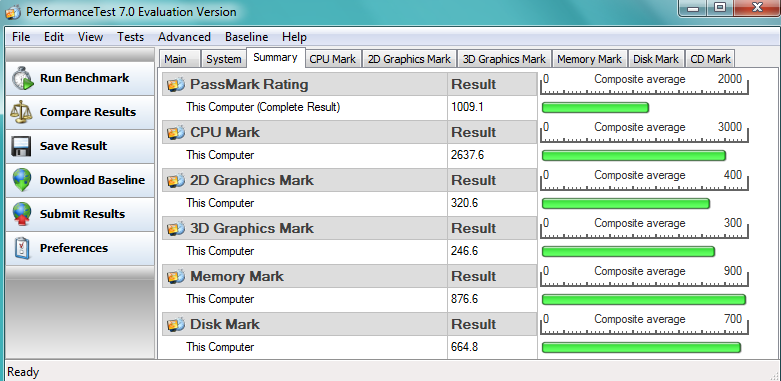Click the Submit Results button label

pyautogui.click(x=82, y=214)
